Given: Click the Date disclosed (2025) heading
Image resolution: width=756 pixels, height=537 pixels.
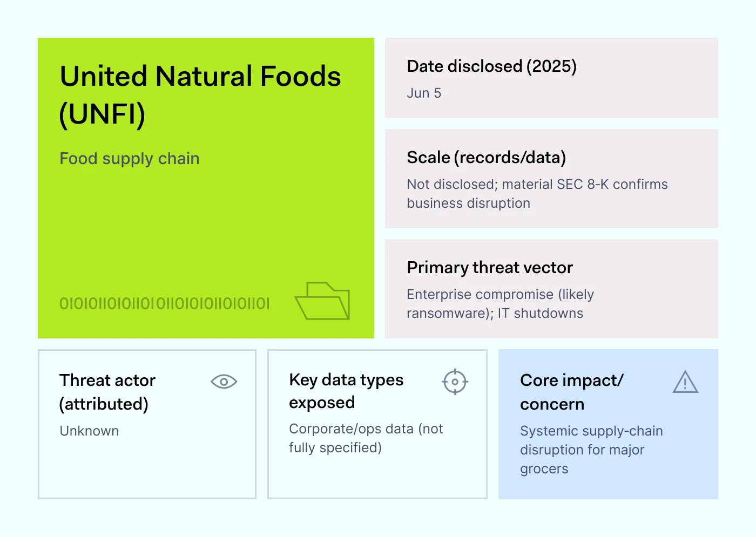Looking at the screenshot, I should coord(491,66).
